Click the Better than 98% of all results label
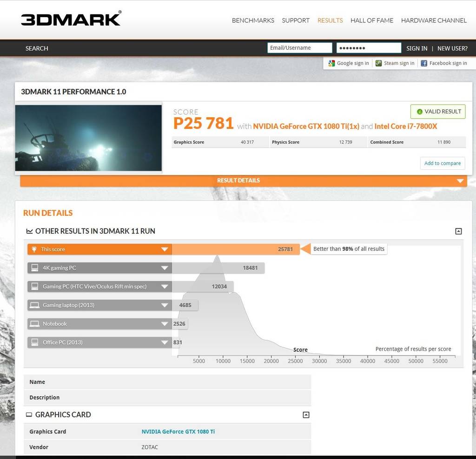 point(349,249)
